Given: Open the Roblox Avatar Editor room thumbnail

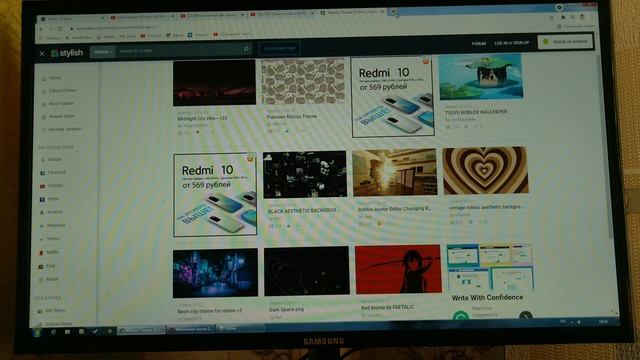Looking at the screenshot, I should [395, 173].
